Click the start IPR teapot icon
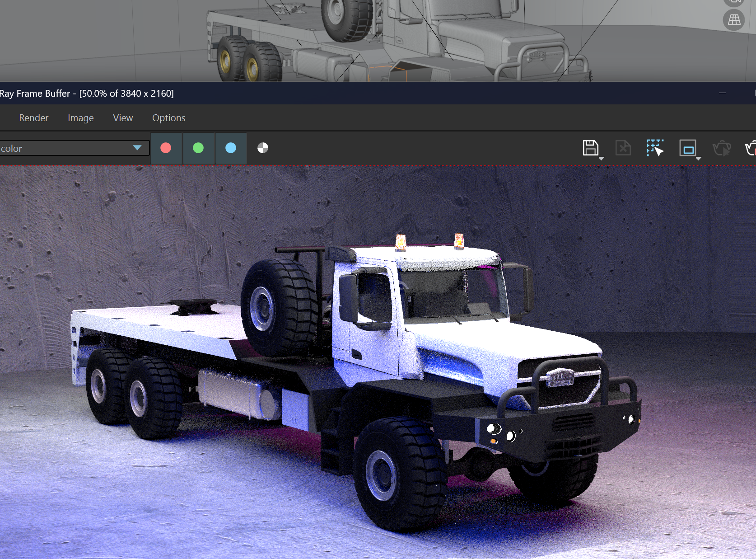The height and width of the screenshot is (559, 756). [x=721, y=148]
